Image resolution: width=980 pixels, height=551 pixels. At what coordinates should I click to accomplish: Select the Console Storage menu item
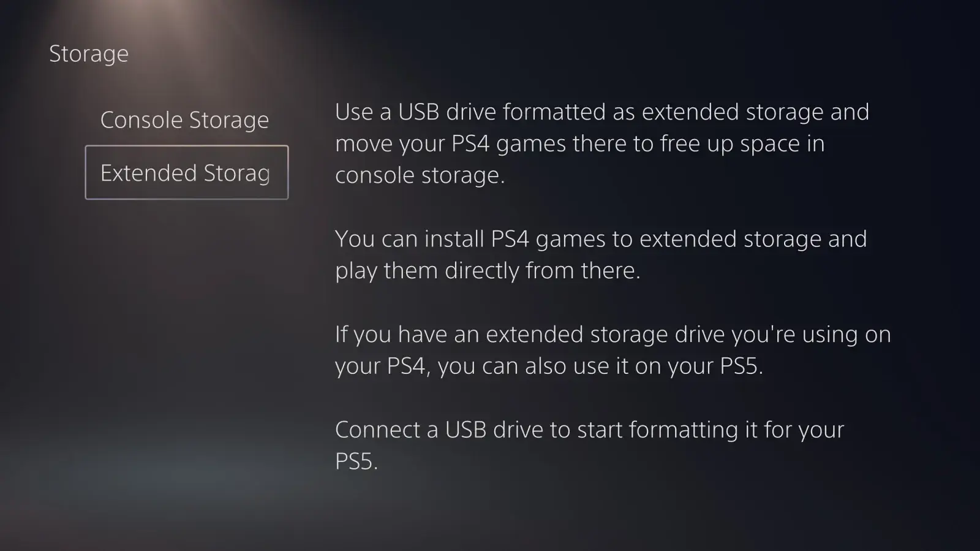184,120
